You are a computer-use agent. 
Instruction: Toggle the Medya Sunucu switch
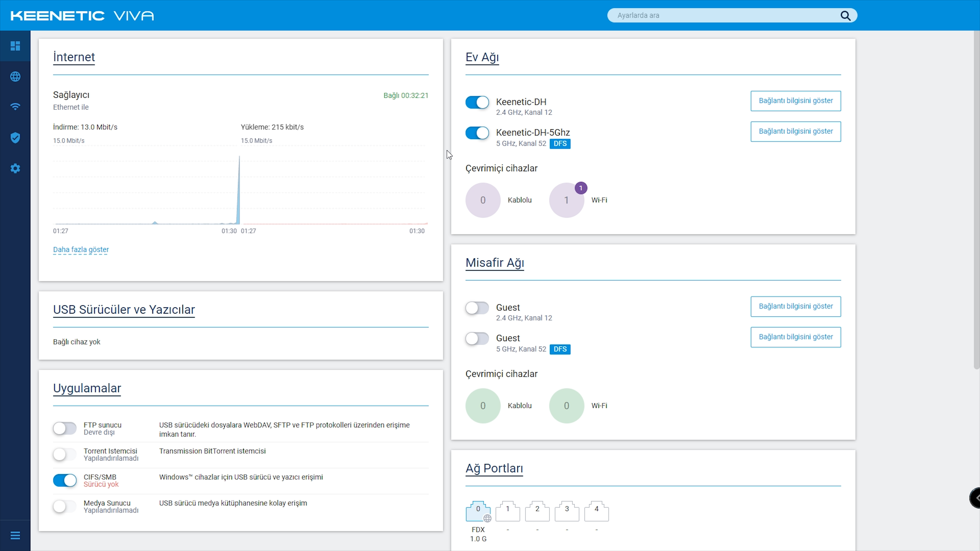click(x=65, y=507)
